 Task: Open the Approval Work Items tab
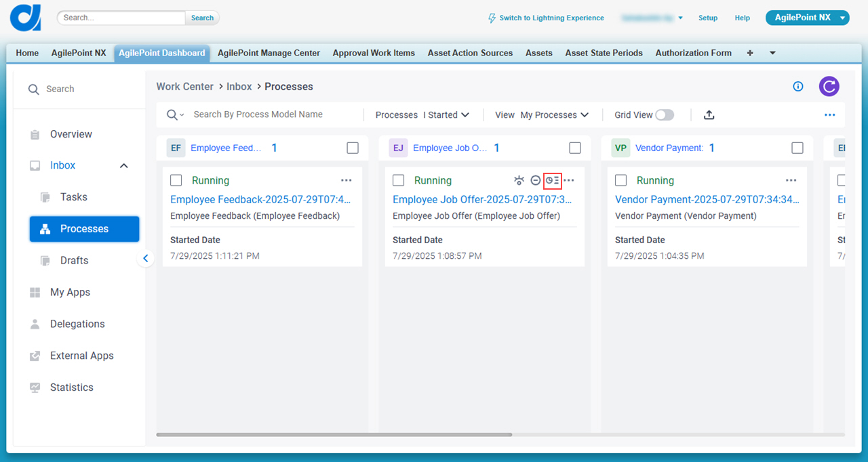pyautogui.click(x=374, y=53)
